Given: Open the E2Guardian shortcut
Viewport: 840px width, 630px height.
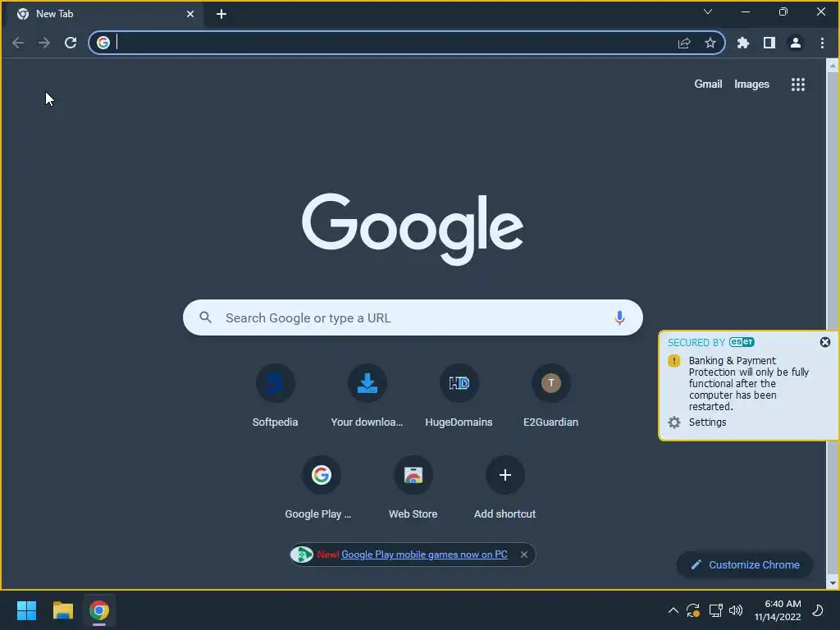Looking at the screenshot, I should [550, 396].
